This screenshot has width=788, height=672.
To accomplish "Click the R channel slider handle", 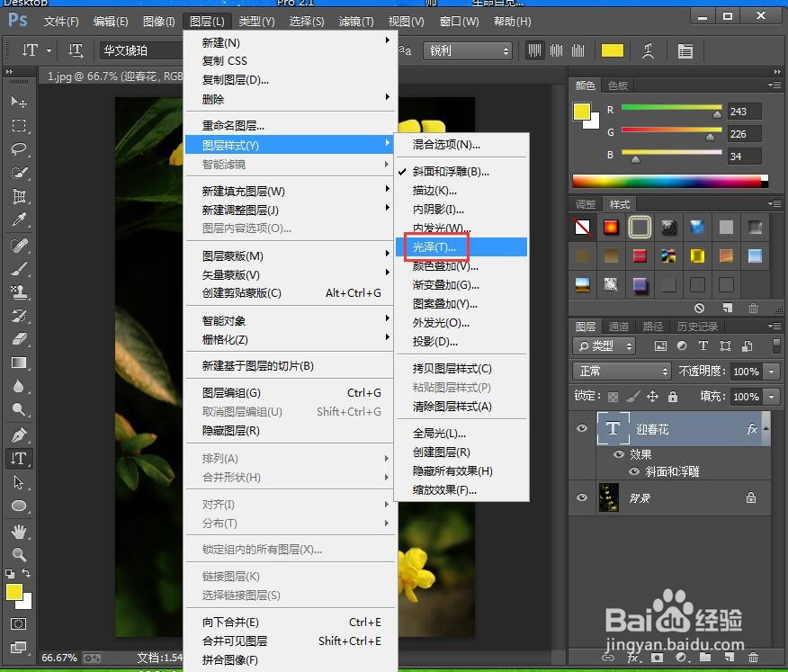I will click(717, 114).
